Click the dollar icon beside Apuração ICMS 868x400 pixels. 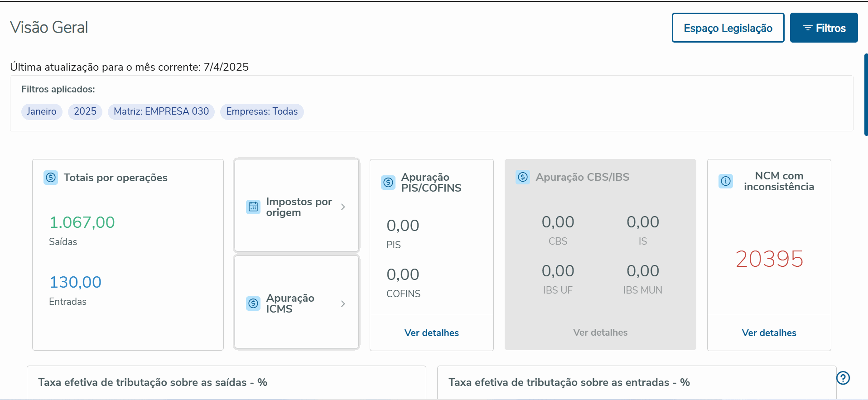point(253,304)
